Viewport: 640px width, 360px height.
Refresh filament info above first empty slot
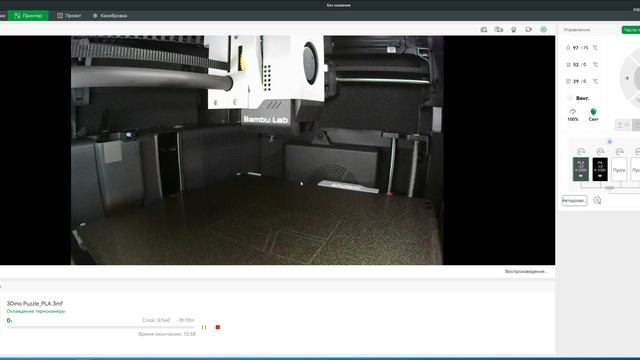click(x=620, y=152)
